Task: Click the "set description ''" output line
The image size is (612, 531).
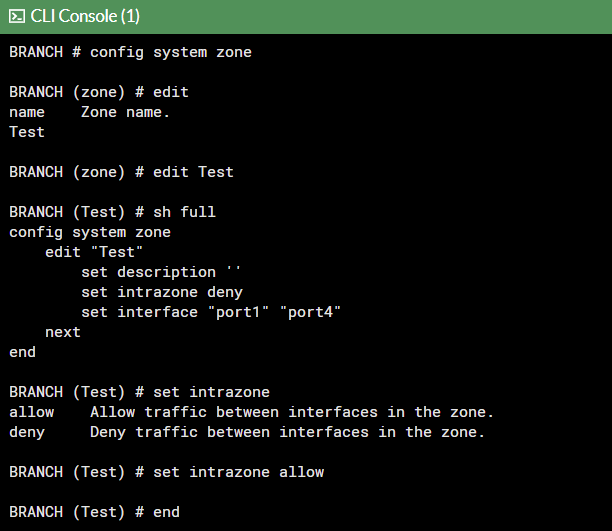Action: 161,272
